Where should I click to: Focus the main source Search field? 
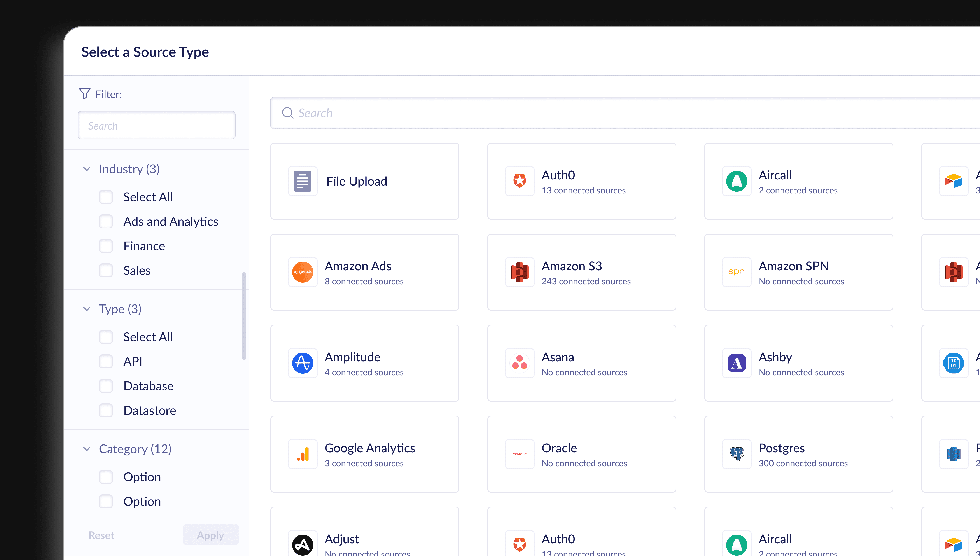[x=615, y=113]
